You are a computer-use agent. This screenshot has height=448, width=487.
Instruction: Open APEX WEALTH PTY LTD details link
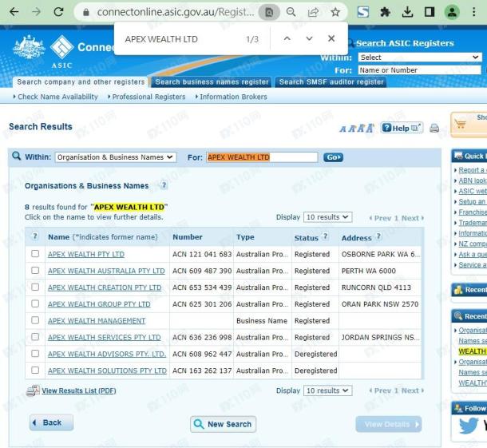click(86, 254)
